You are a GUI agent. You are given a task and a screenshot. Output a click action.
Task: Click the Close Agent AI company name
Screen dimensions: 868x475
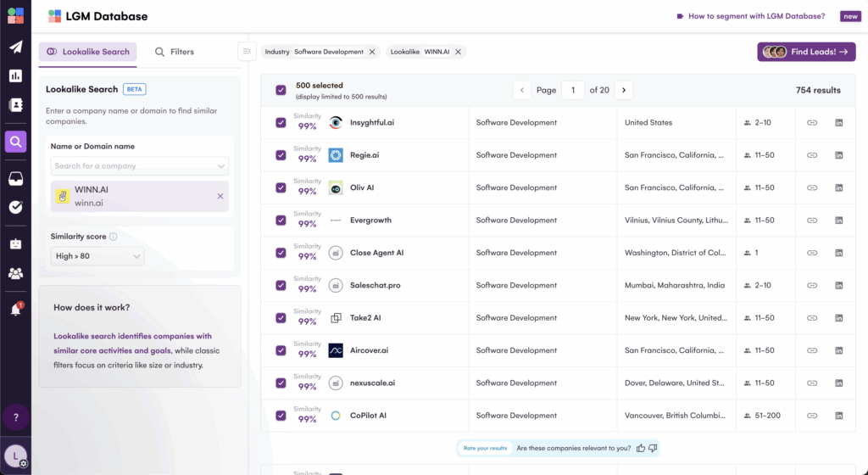[376, 253]
